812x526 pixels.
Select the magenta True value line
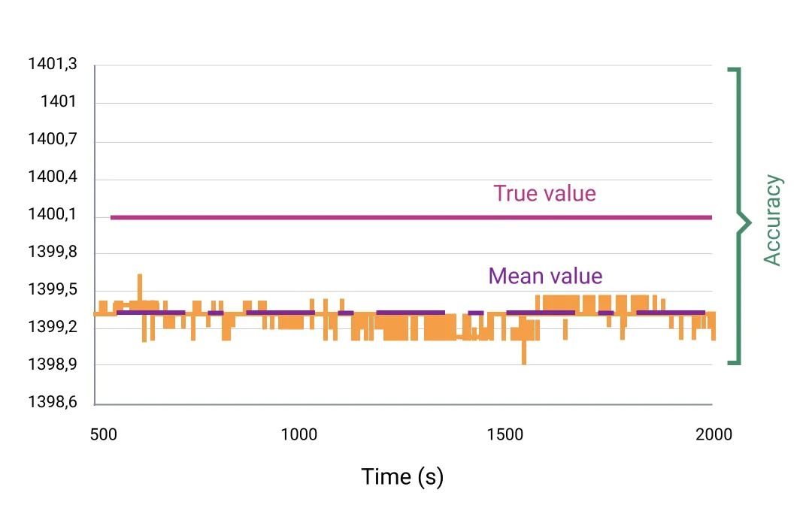(x=411, y=217)
